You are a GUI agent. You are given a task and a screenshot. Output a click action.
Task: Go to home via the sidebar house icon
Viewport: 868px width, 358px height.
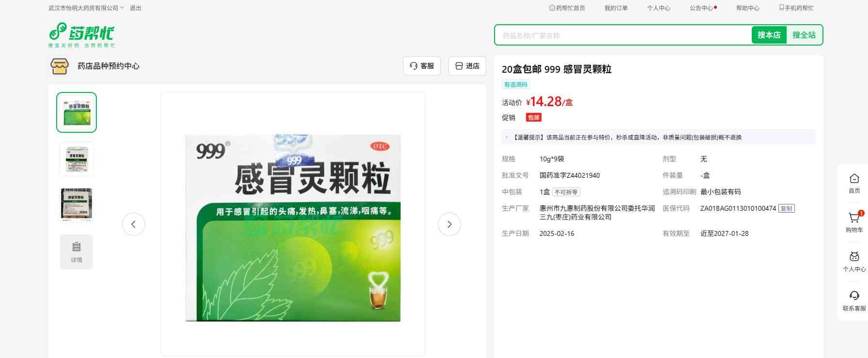pyautogui.click(x=854, y=179)
